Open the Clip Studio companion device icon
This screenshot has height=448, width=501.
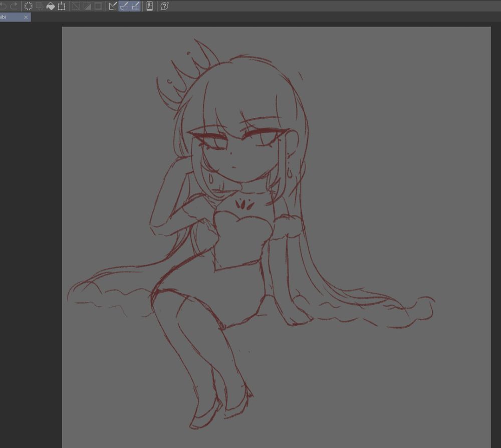(x=149, y=6)
